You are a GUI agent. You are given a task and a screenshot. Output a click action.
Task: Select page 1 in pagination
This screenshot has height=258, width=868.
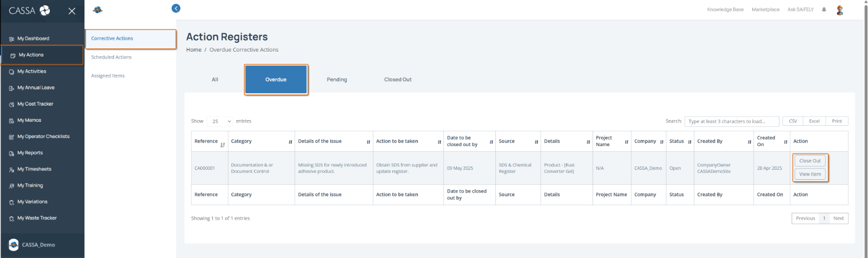[x=824, y=219]
